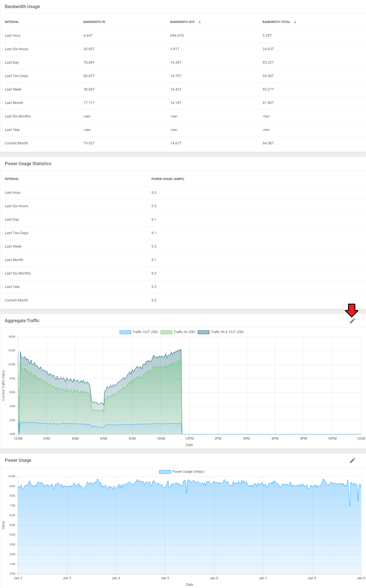Toggle Traffic OUT (GB) legend series
Screen dimensions: 366x588
(x=139, y=332)
